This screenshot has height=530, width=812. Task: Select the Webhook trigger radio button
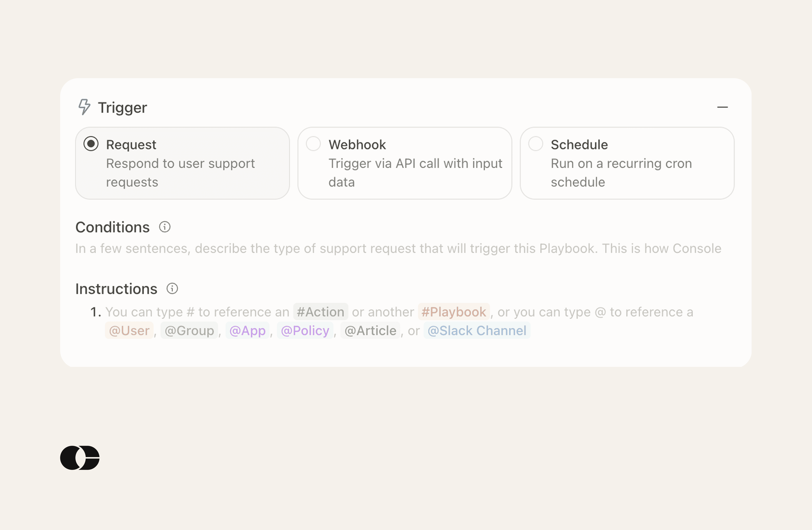313,144
